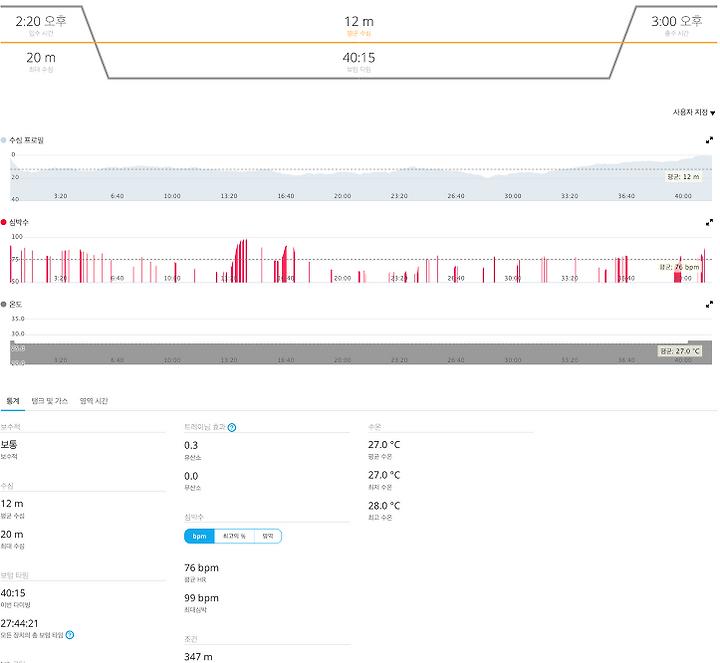Click the 보통 conservatism value
Image resolution: width=720 pixels, height=663 pixels.
[x=9, y=444]
